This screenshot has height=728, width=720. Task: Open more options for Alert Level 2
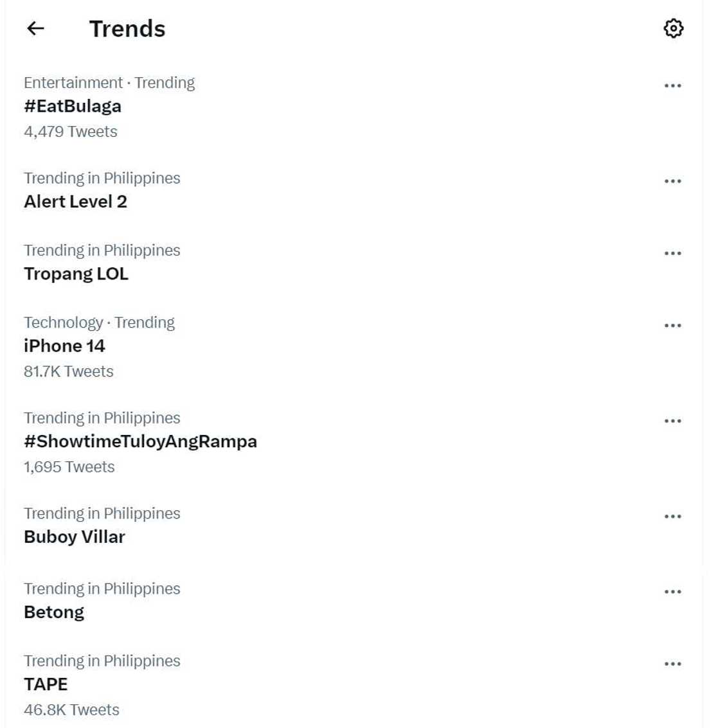pyautogui.click(x=672, y=181)
